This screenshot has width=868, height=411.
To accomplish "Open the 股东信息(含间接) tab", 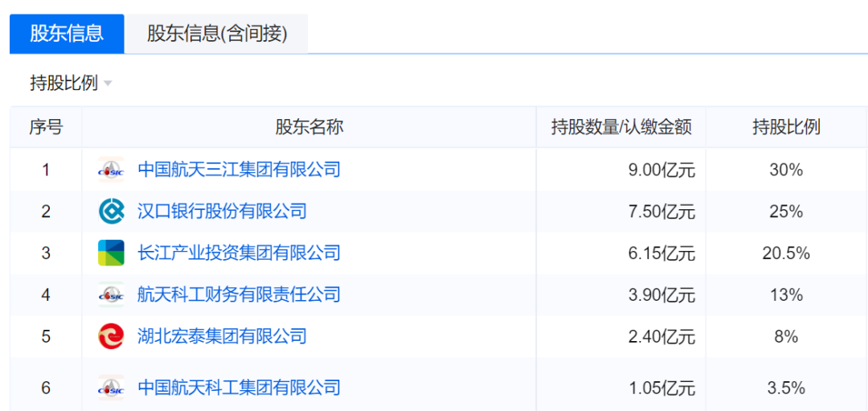I will pyautogui.click(x=216, y=34).
